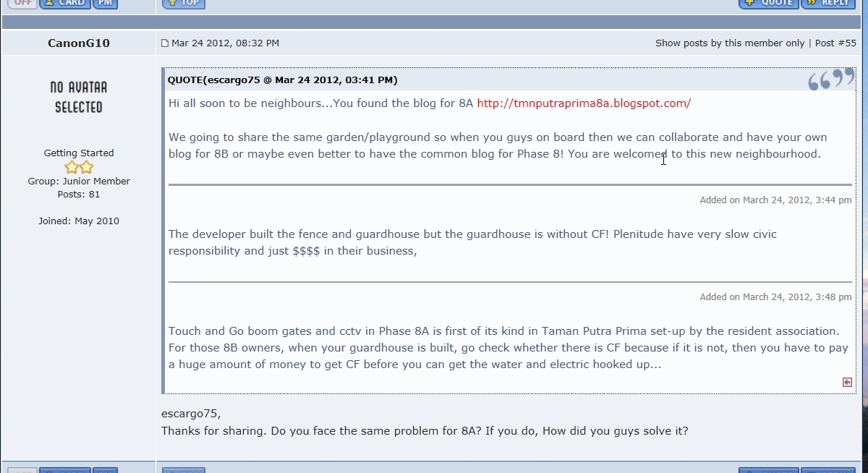Click the No Avatar Selected placeholder
Image resolution: width=868 pixels, height=473 pixels.
78,97
